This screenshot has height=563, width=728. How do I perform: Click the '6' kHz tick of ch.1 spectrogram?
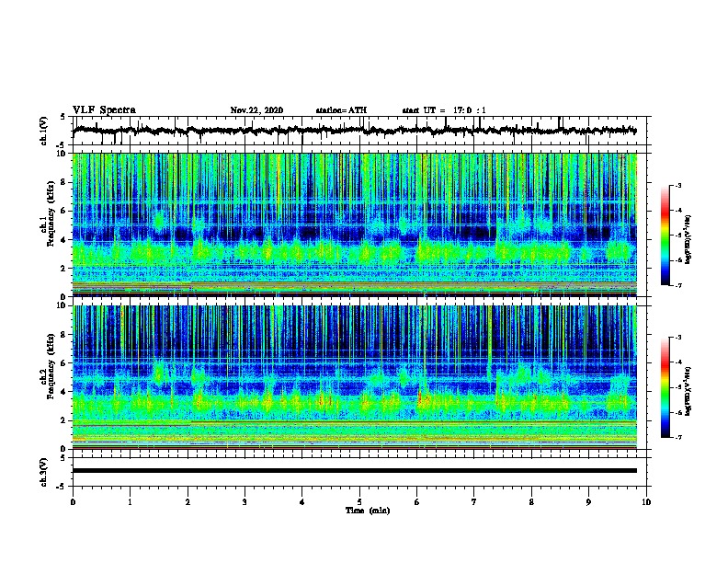pos(64,211)
